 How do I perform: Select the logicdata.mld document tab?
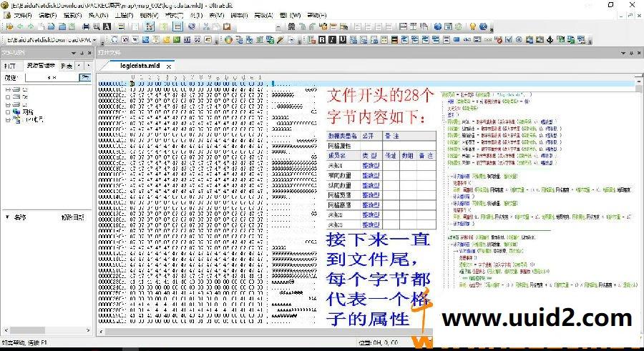tap(140, 66)
